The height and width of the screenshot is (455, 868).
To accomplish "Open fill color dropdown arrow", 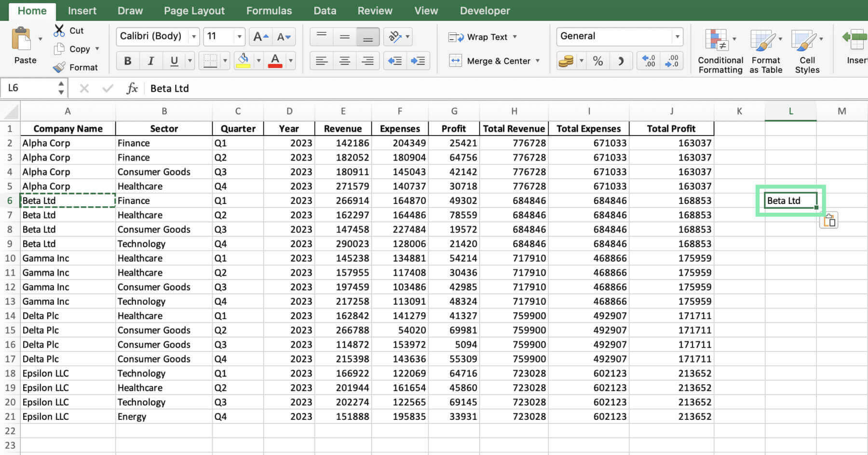I will coord(258,61).
